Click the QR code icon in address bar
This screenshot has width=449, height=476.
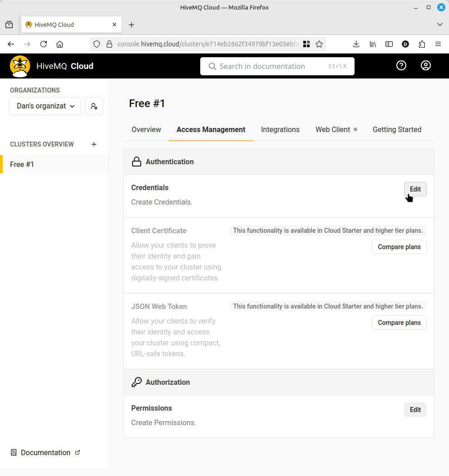(306, 44)
